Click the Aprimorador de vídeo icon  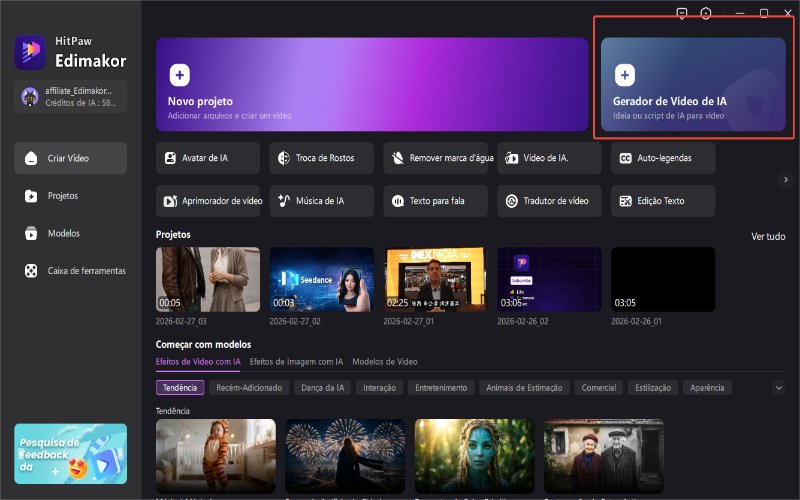coord(170,201)
